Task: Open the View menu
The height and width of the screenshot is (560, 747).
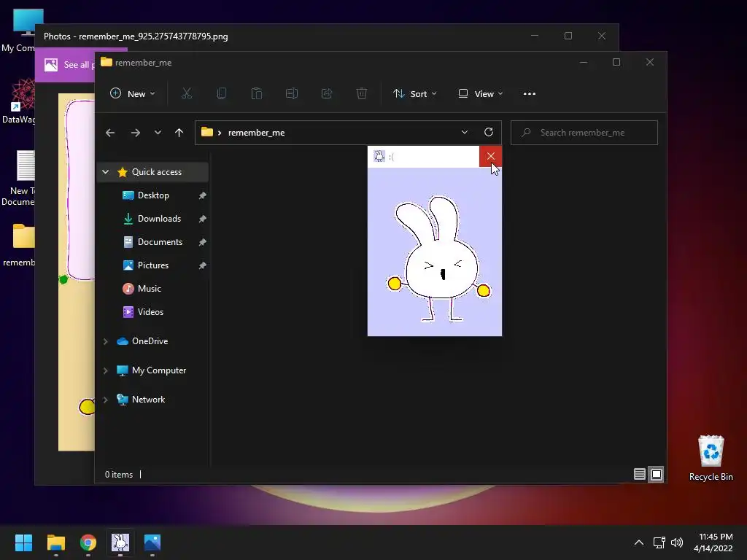Action: [x=480, y=93]
